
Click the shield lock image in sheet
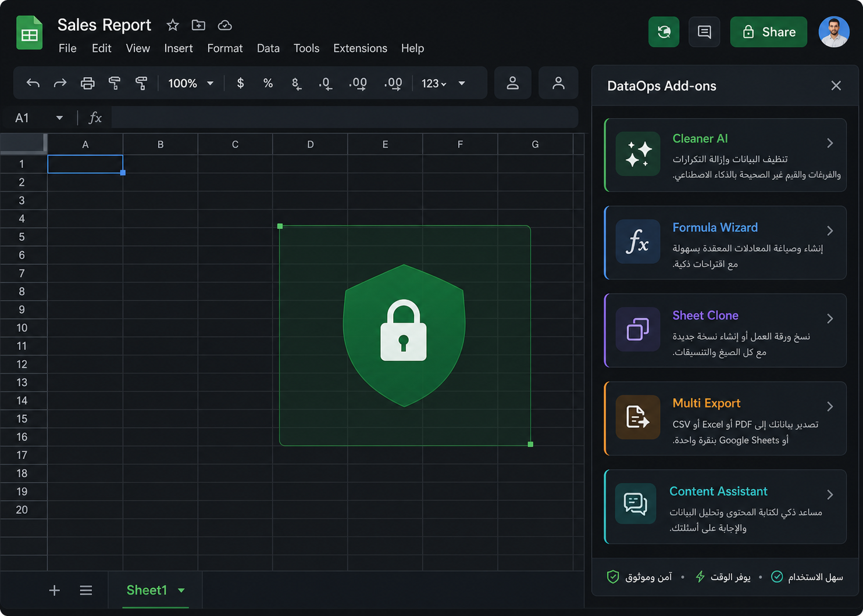click(x=404, y=335)
